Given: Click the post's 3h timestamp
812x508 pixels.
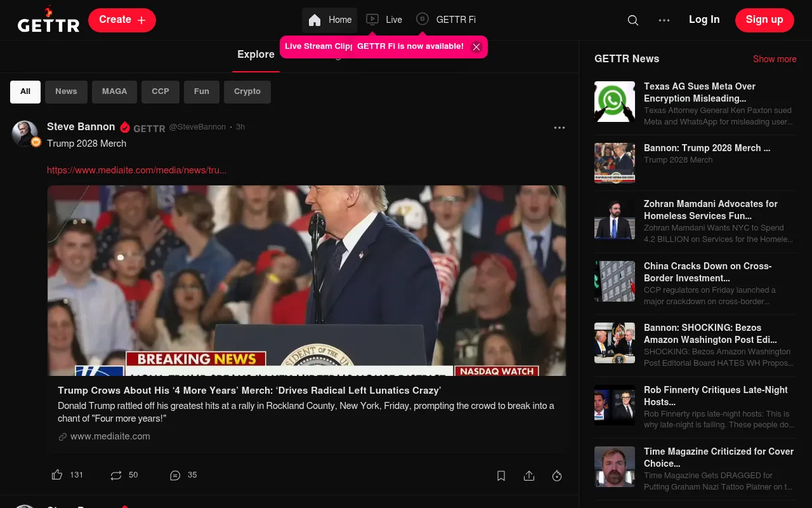Looking at the screenshot, I should (240, 127).
